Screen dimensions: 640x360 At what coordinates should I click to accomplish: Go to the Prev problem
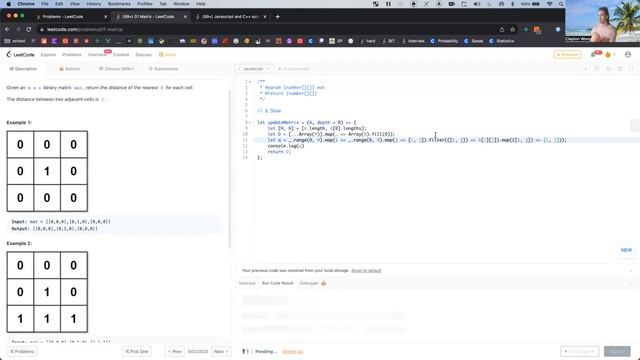coord(175,351)
